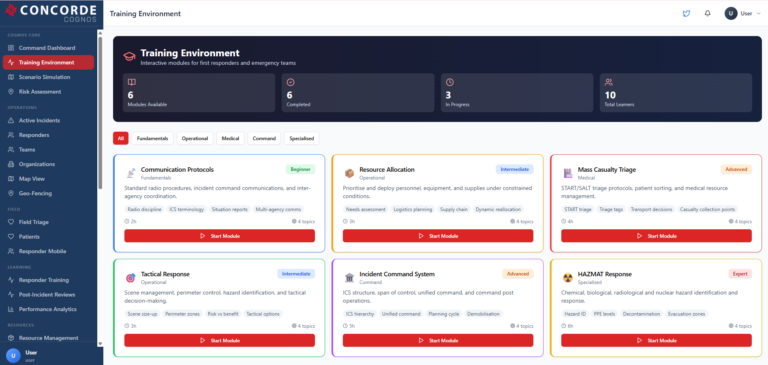Click the HAZMAT Response radioactive icon
768x365 pixels.
coord(568,278)
